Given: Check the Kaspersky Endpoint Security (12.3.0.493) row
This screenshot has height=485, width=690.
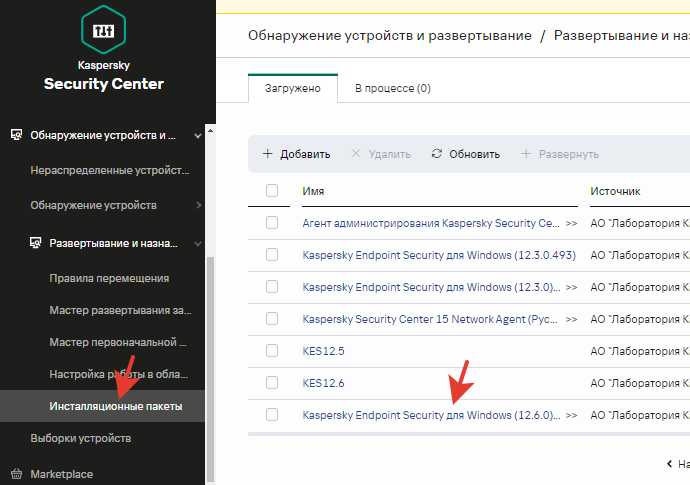Looking at the screenshot, I should (272, 254).
